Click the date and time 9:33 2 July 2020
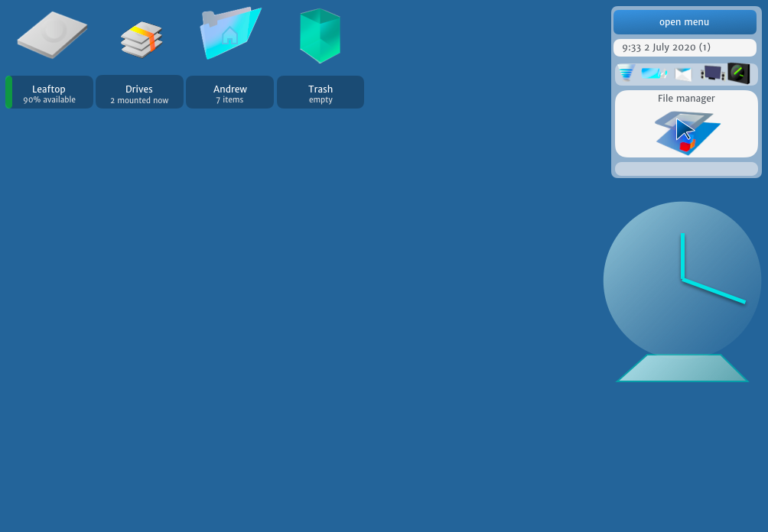Screen dimensions: 768x532 click(x=685, y=47)
